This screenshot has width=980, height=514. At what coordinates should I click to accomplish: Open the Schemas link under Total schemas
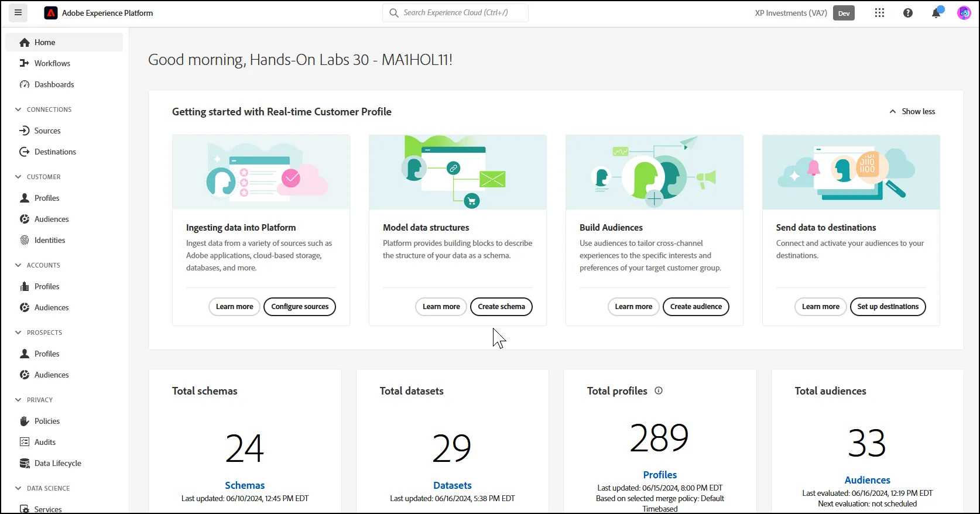click(245, 485)
